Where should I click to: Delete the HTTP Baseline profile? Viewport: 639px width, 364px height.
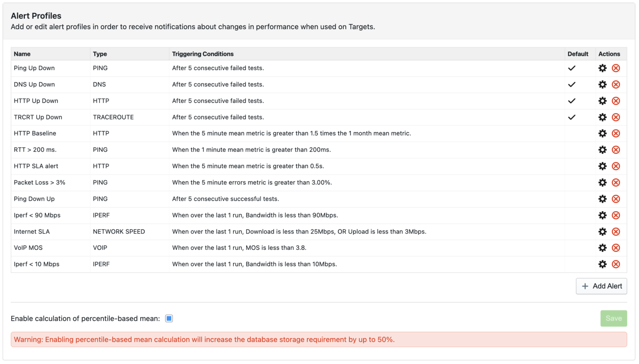616,133
